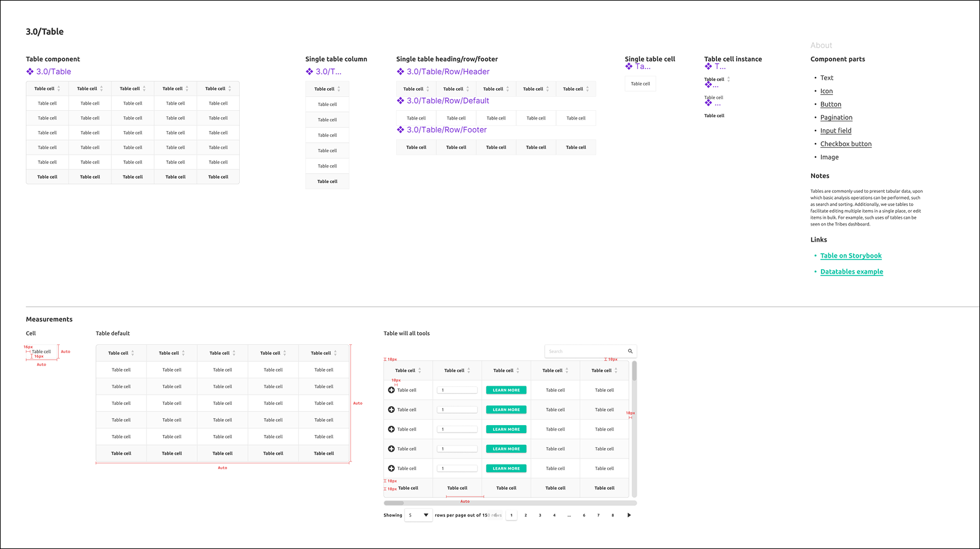980x549 pixels.
Task: Click the search magnifier icon
Action: pyautogui.click(x=630, y=351)
